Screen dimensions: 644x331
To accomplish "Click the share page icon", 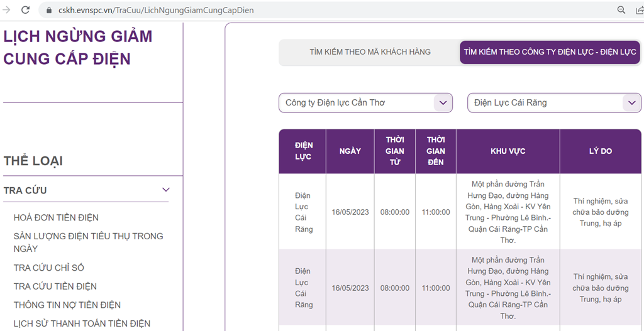I will [640, 10].
